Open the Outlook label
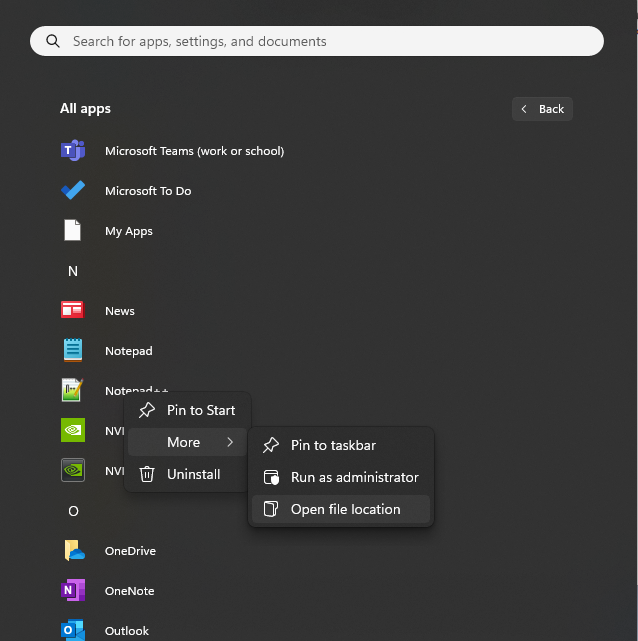 (127, 631)
